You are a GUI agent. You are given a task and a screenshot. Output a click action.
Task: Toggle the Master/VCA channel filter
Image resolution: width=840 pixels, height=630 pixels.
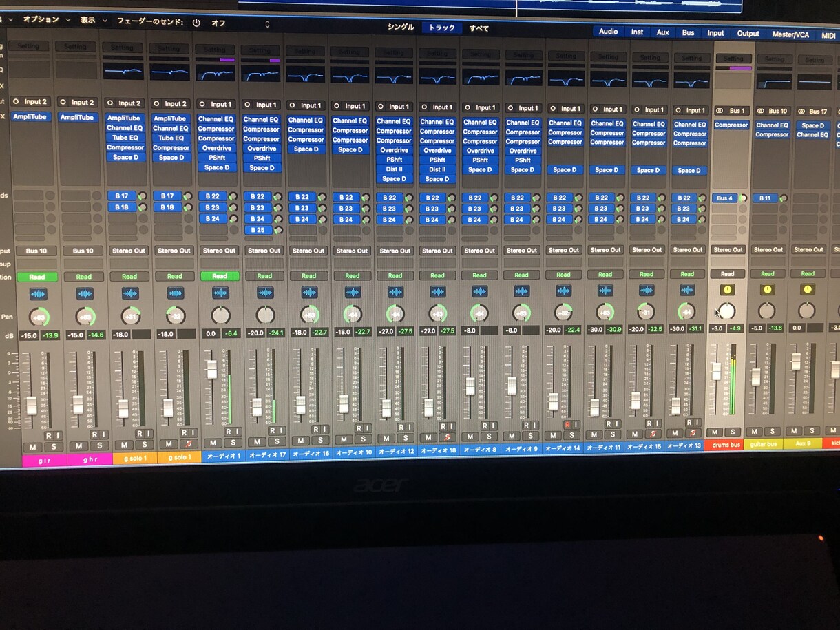point(790,34)
